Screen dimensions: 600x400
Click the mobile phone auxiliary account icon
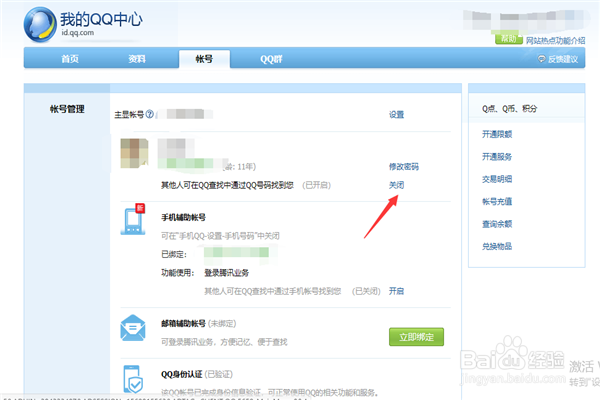click(x=133, y=219)
